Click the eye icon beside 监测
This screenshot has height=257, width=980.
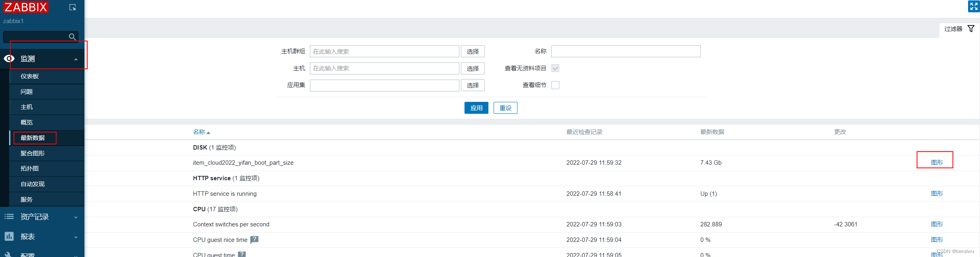(9, 58)
